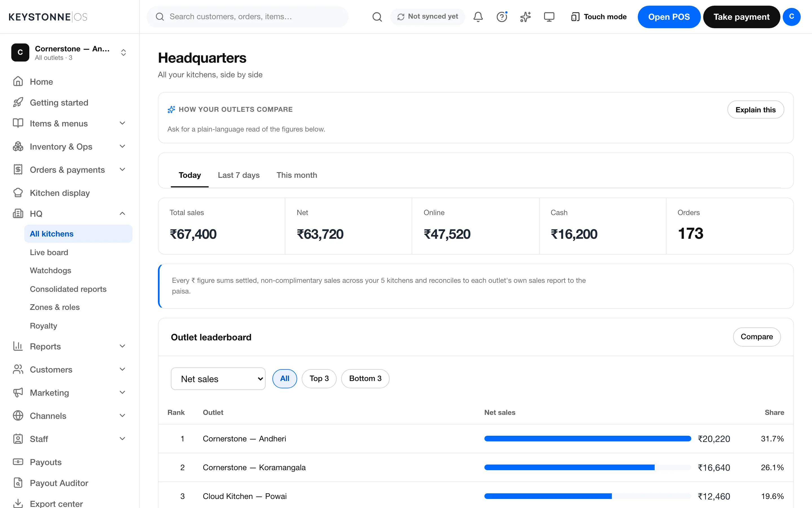Expand Marketing chevron
The height and width of the screenshot is (508, 812).
pos(122,393)
